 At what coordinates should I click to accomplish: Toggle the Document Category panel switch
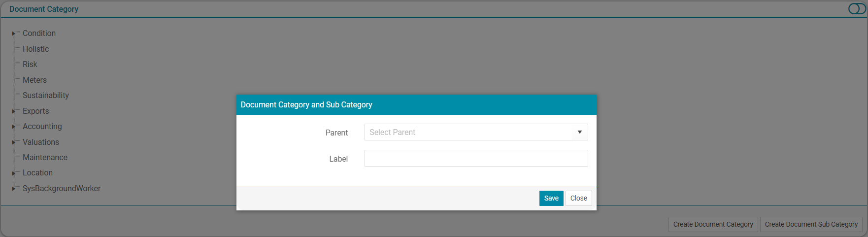click(x=857, y=9)
